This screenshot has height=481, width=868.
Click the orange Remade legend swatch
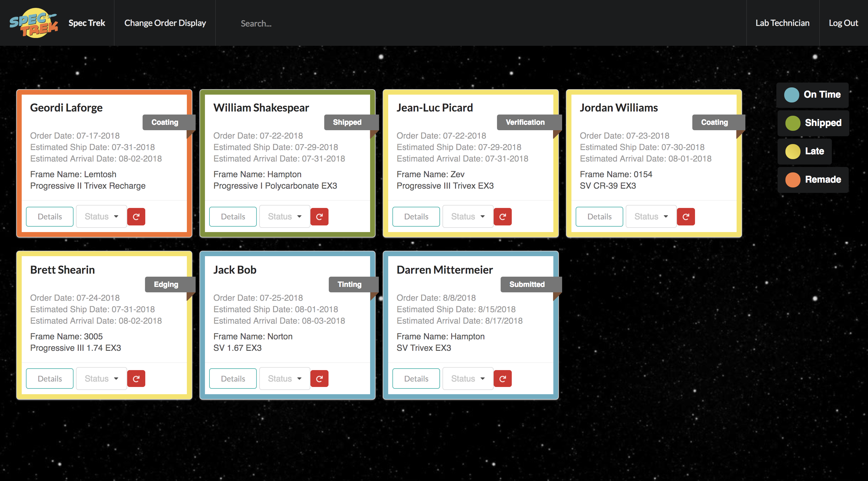point(793,180)
